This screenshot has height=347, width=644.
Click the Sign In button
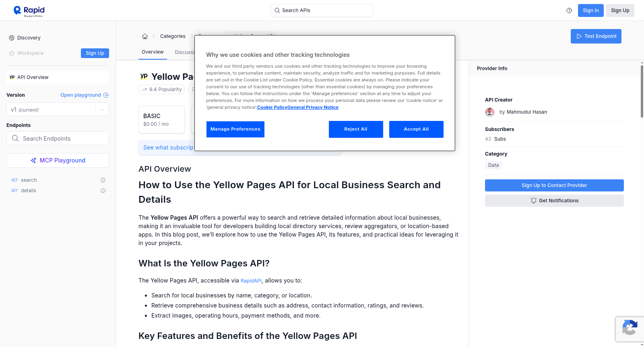(x=591, y=10)
